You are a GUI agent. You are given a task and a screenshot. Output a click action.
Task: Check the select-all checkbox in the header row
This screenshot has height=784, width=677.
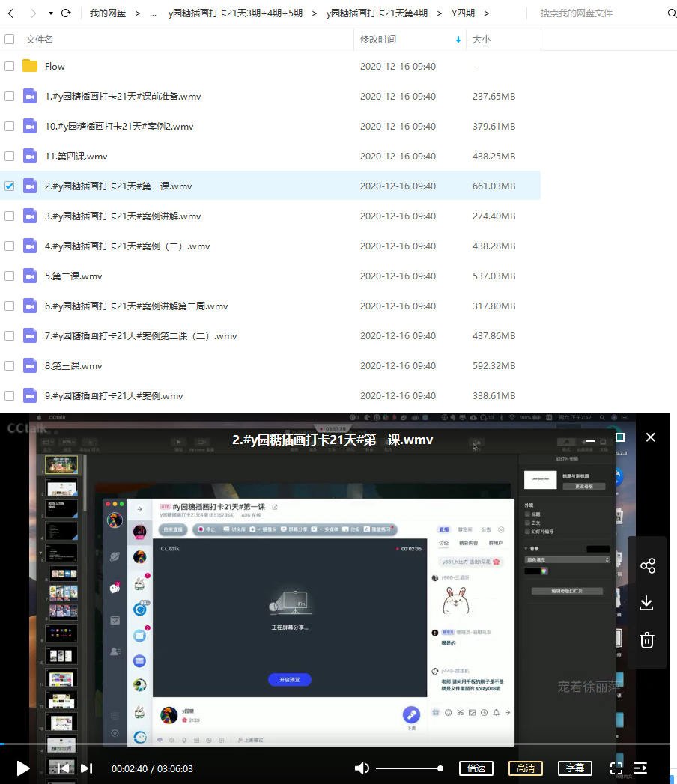tap(10, 40)
